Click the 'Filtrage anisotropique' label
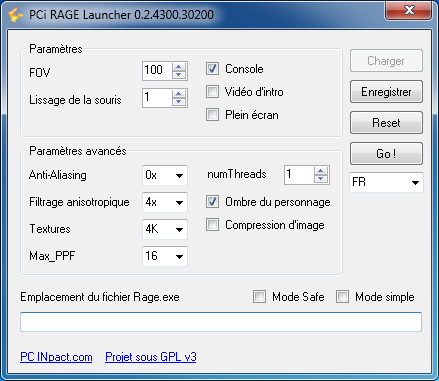This screenshot has height=381, width=439. coord(79,202)
